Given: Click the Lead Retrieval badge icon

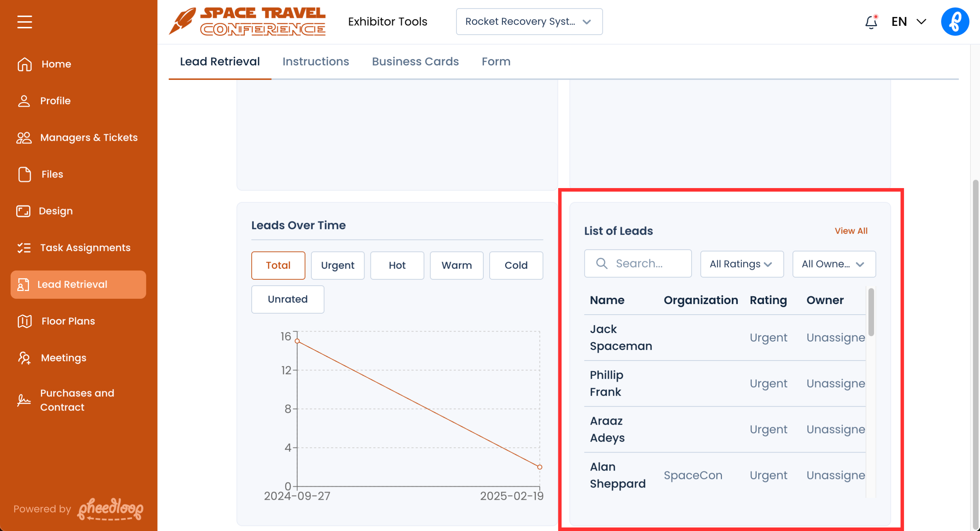Looking at the screenshot, I should coord(23,285).
